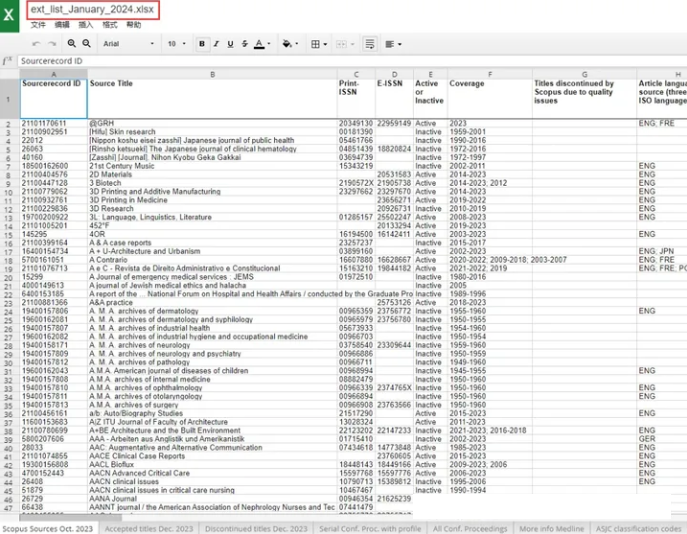The height and width of the screenshot is (534, 687).
Task: Click the Source Title header cell
Action: 212,99
